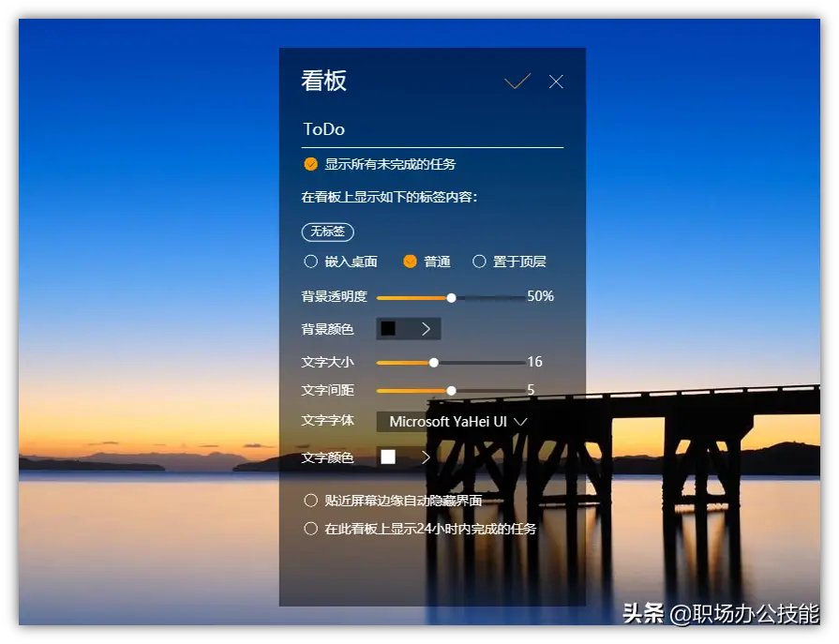Click the 背景透明度 slider handle

coord(450,297)
